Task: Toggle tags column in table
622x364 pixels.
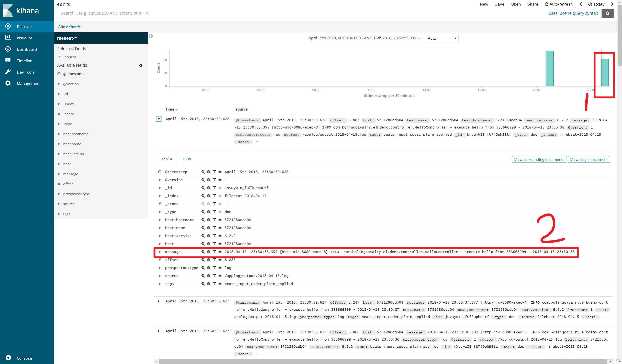Action: [214, 284]
